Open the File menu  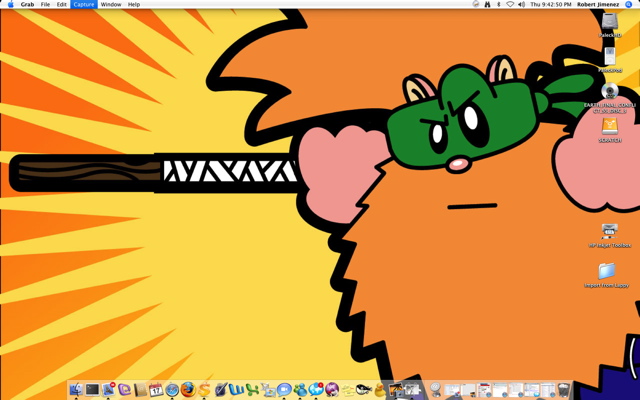tap(45, 4)
